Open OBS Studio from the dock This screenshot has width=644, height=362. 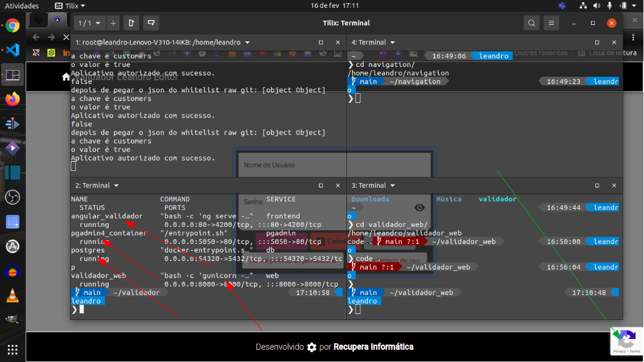[x=13, y=197]
